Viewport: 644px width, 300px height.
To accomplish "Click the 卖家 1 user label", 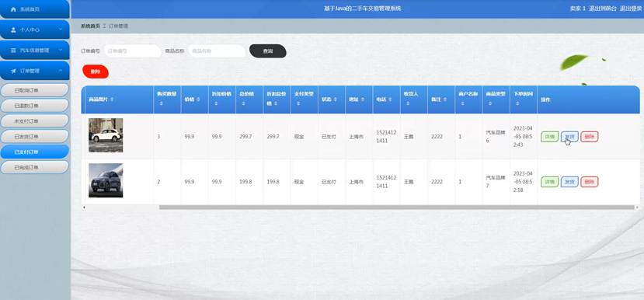I will [x=577, y=9].
